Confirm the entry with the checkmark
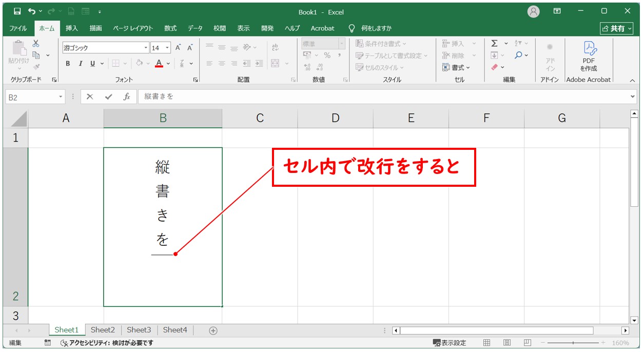The width and height of the screenshot is (644, 352). point(108,96)
